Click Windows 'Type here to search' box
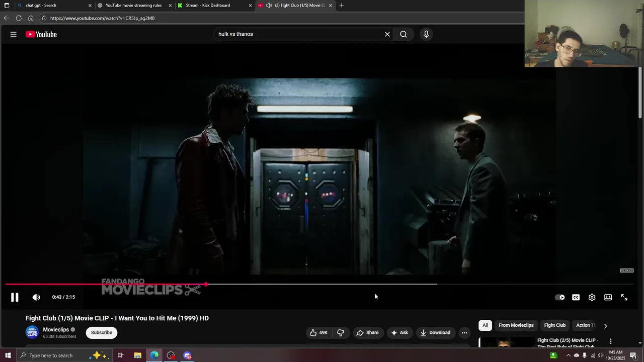The height and width of the screenshot is (362, 644). tap(64, 355)
